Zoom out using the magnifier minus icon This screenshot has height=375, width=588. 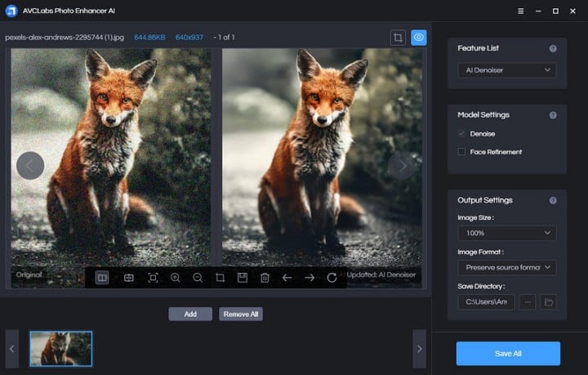(x=198, y=278)
